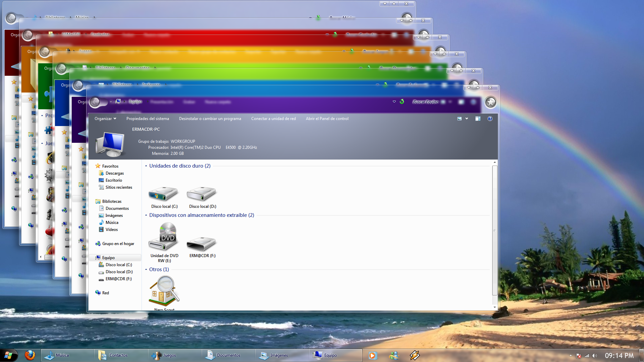Open the Disco local (D:) drive icon
Screen dimensions: 644x362
tap(202, 194)
